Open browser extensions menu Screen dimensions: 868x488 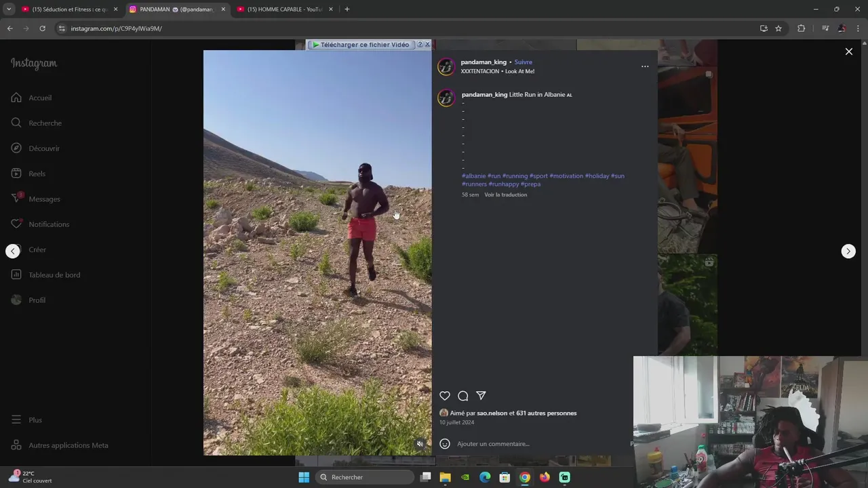click(801, 28)
